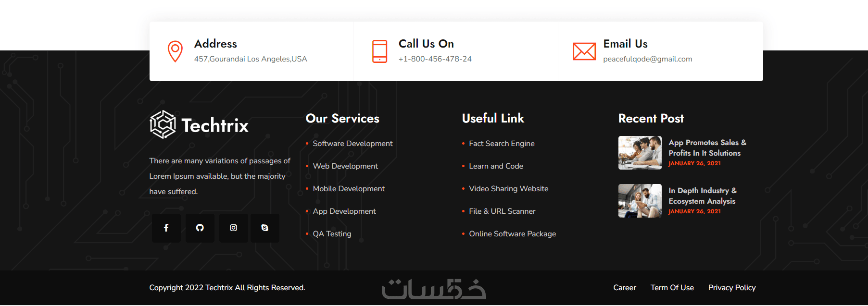The height and width of the screenshot is (306, 868).
Task: Go to Mobile Development page
Action: tap(349, 189)
